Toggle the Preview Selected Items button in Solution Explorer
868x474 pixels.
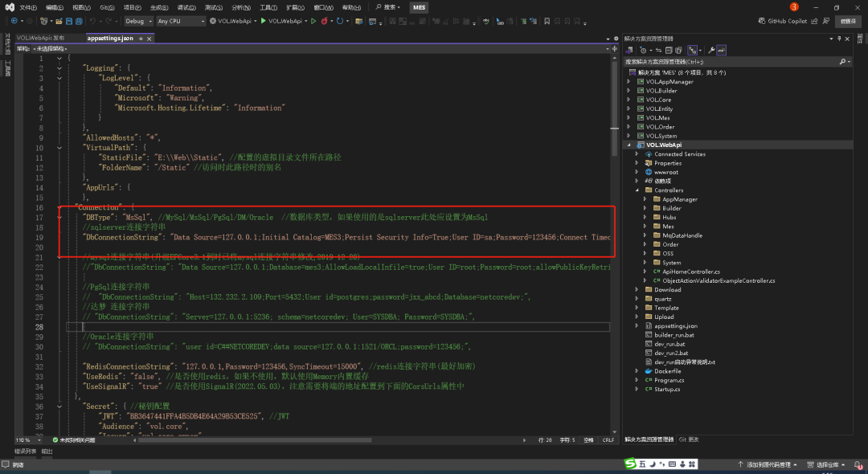721,50
